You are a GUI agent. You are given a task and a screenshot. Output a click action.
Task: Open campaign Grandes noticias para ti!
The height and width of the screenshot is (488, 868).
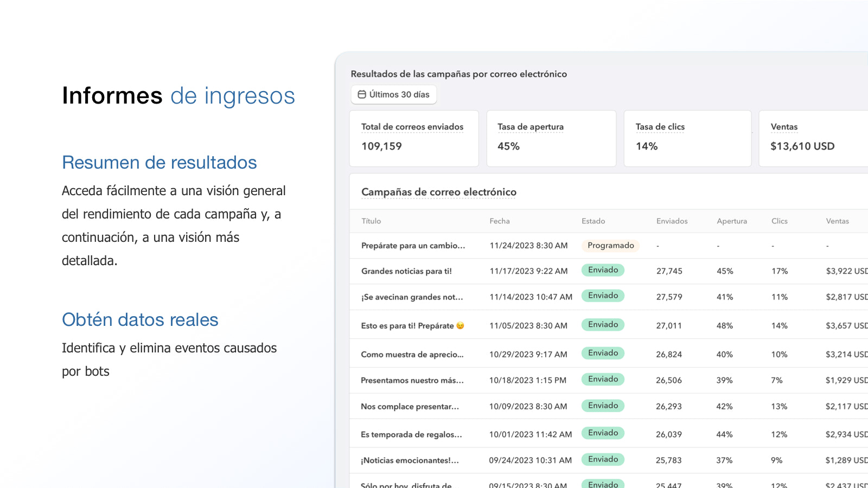406,271
